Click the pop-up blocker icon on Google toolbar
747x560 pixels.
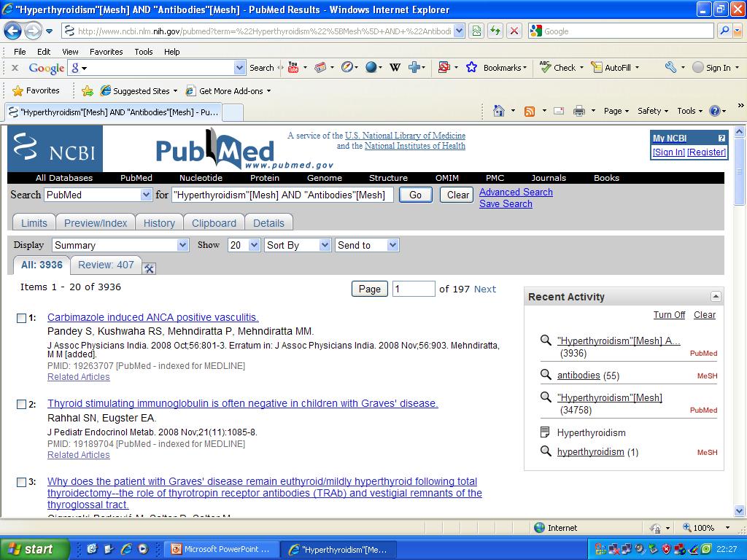tap(444, 68)
